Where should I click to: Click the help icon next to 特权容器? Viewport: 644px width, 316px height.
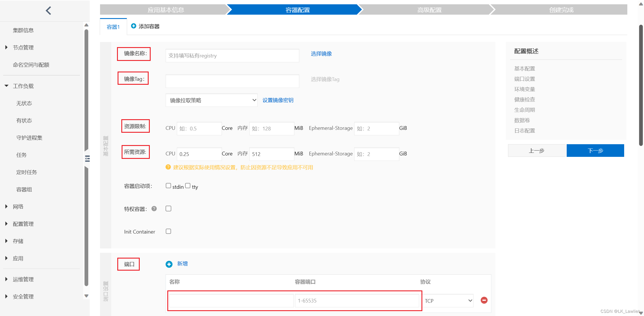point(154,209)
